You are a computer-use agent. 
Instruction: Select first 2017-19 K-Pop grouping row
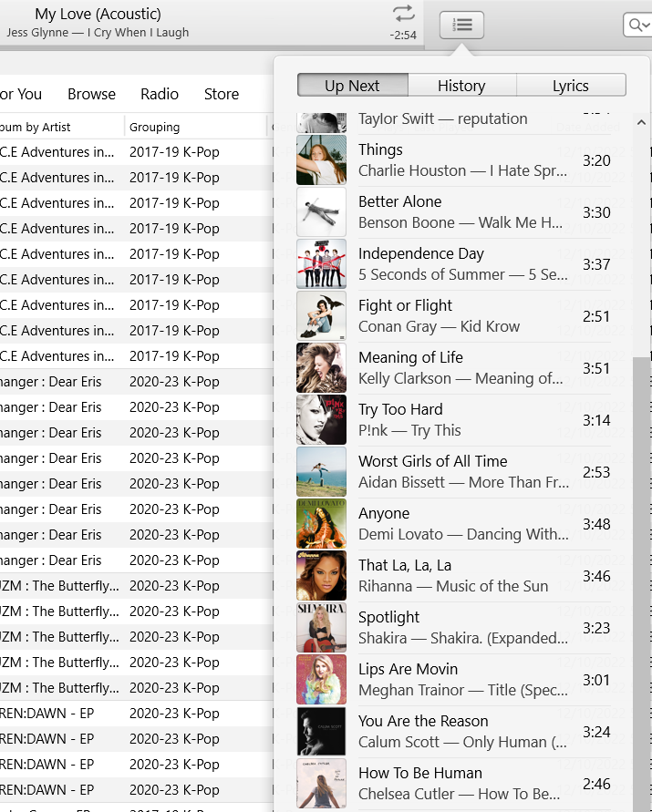(x=174, y=152)
